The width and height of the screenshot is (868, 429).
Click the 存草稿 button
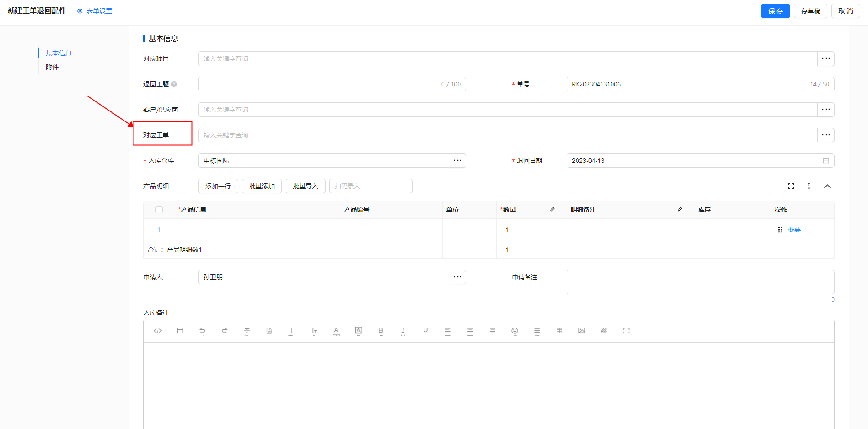811,11
